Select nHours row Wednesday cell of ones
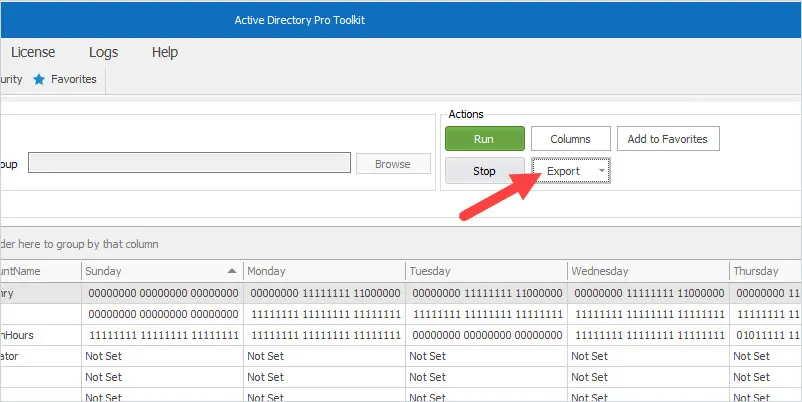Image resolution: width=802 pixels, height=402 pixels. (649, 335)
